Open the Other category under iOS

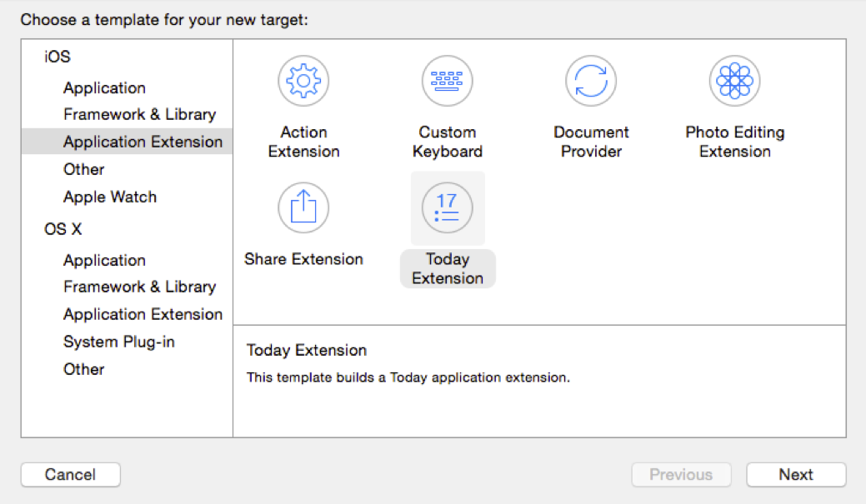pos(84,170)
